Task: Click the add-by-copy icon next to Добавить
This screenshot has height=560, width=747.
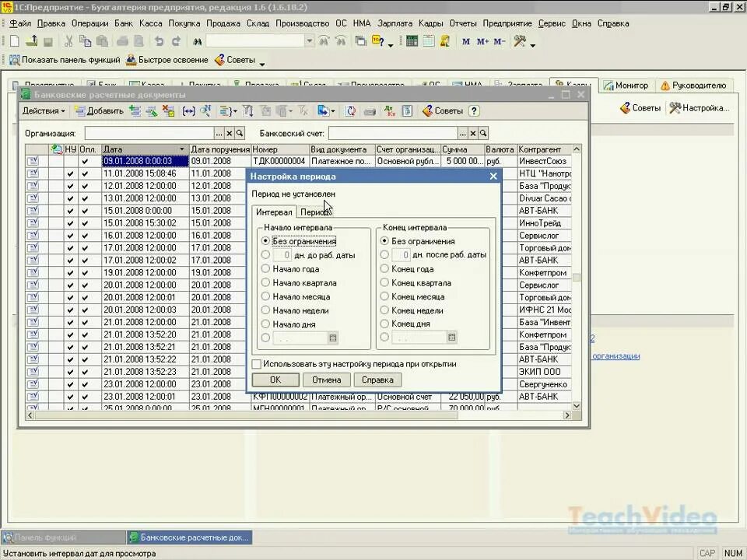Action: pyautogui.click(x=135, y=111)
